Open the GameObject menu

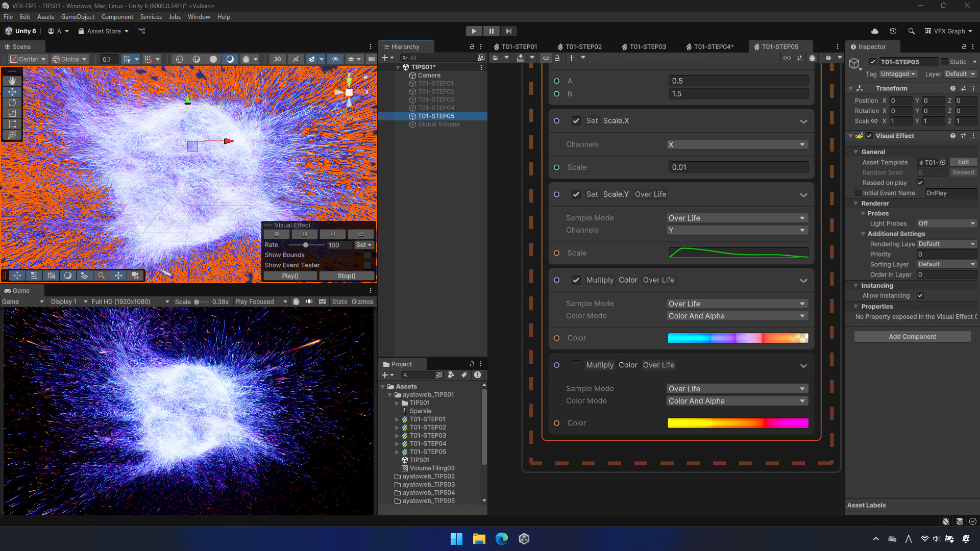click(x=78, y=17)
